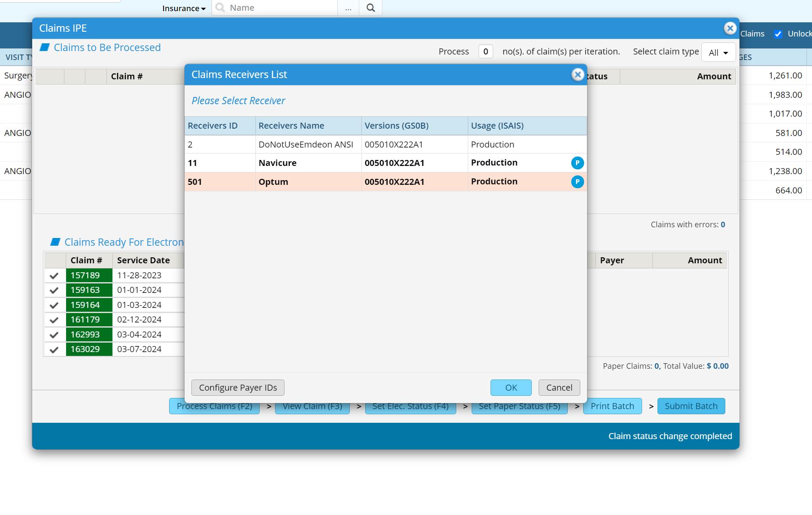The image size is (812, 515).
Task: Toggle checkmark for claim 159164
Action: tap(54, 305)
